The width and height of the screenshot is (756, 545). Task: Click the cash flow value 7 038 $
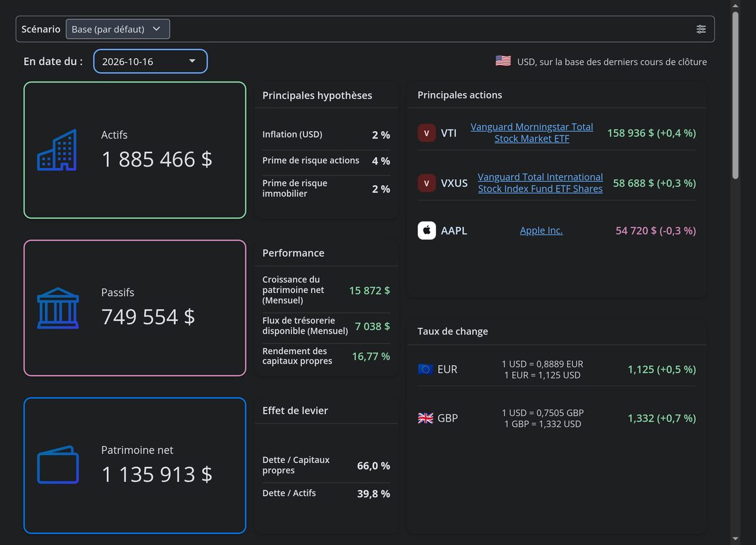click(372, 326)
